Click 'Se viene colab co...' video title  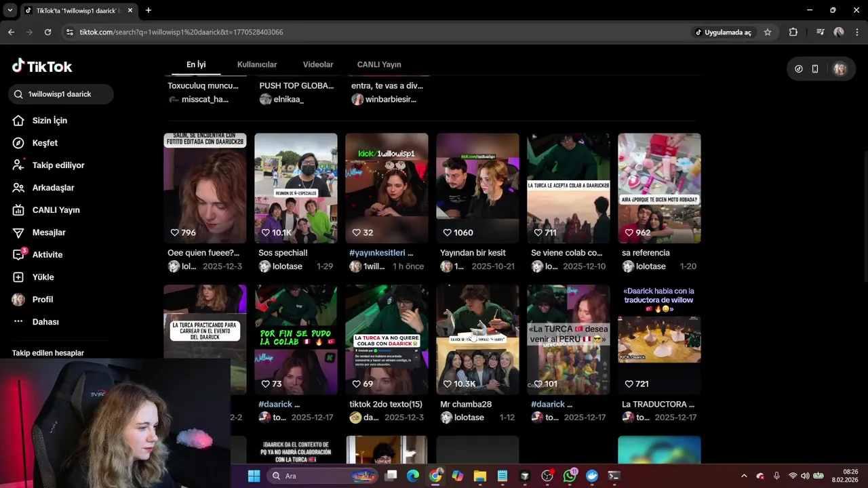pos(566,253)
